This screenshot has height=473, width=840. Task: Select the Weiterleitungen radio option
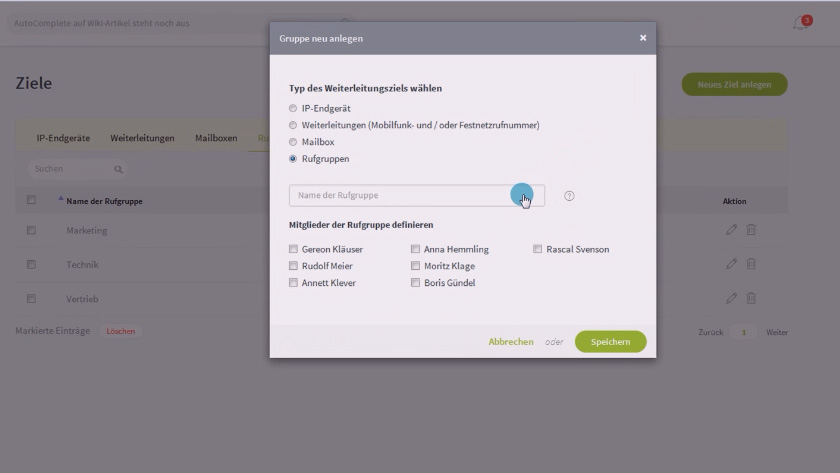292,125
